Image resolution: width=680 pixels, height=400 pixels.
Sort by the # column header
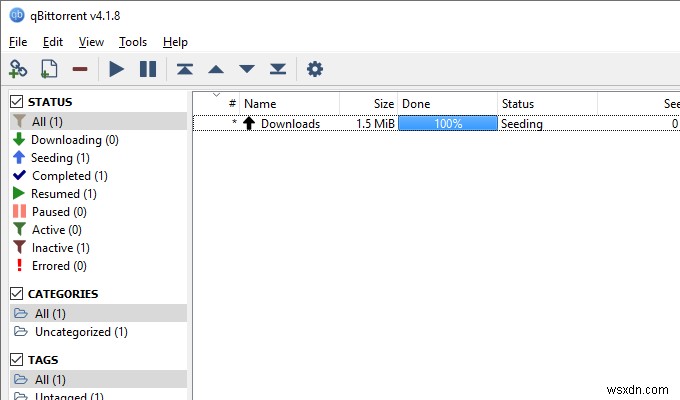[x=216, y=104]
